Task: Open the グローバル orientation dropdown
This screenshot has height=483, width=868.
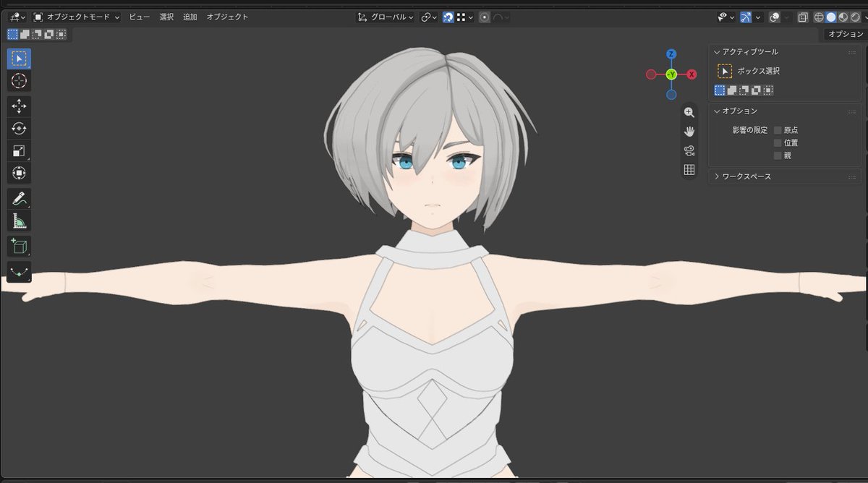Action: click(x=386, y=17)
